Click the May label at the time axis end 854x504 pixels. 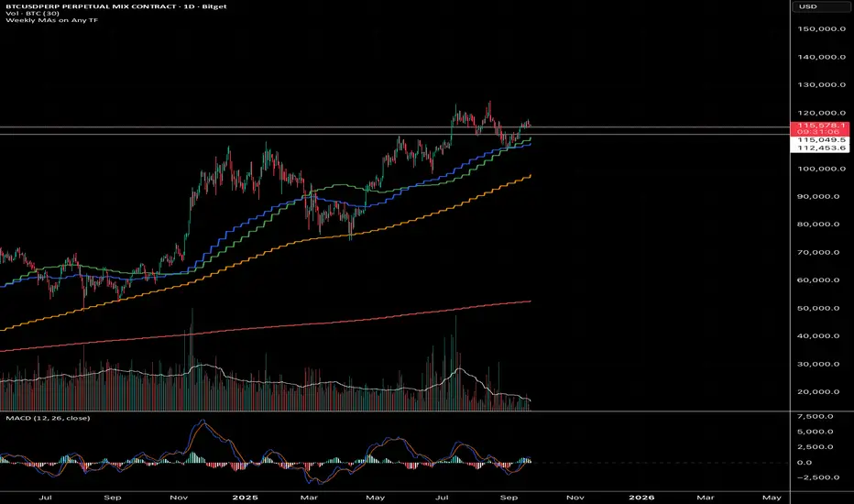click(772, 498)
